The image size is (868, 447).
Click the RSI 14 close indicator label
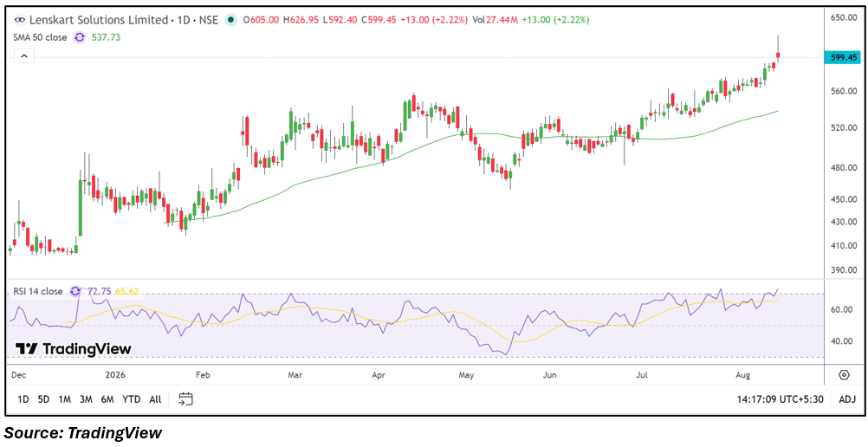pos(39,291)
